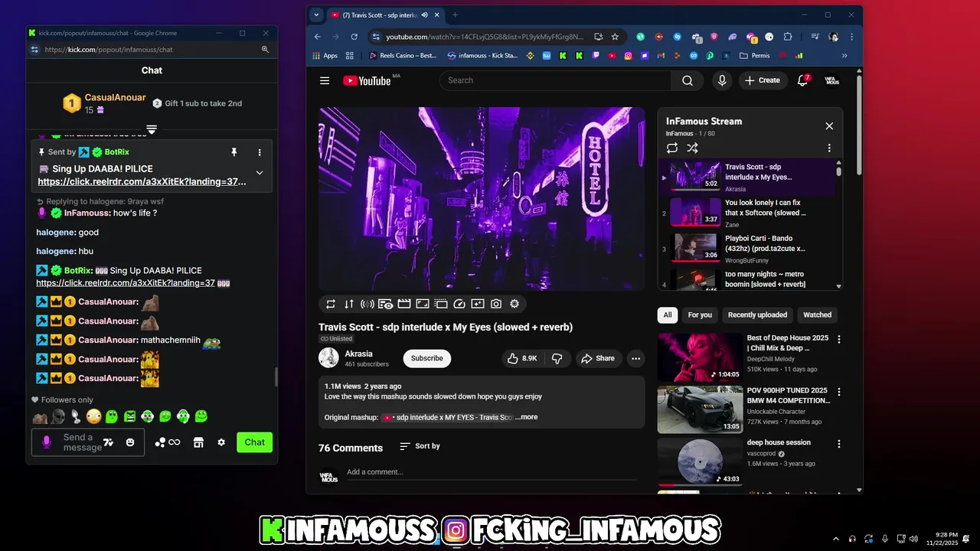Open Sort by comments dropdown
The width and height of the screenshot is (980, 551).
click(x=420, y=446)
